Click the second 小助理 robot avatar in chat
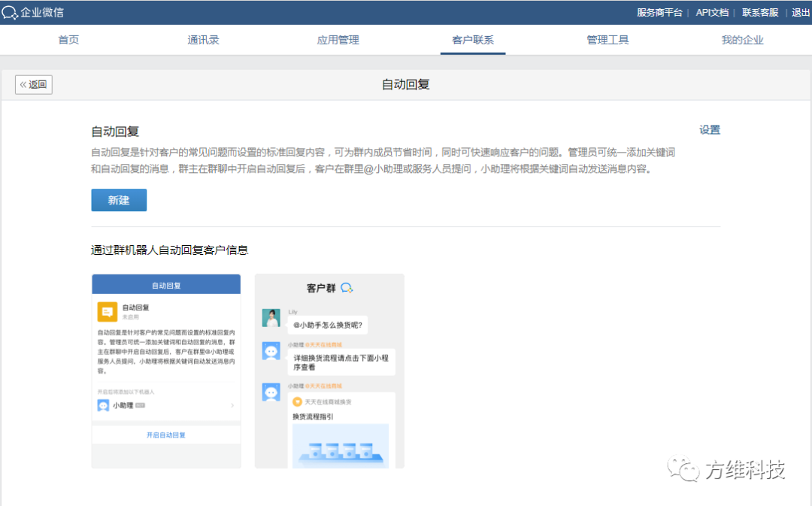Viewport: 812px width, 506px height. [271, 392]
